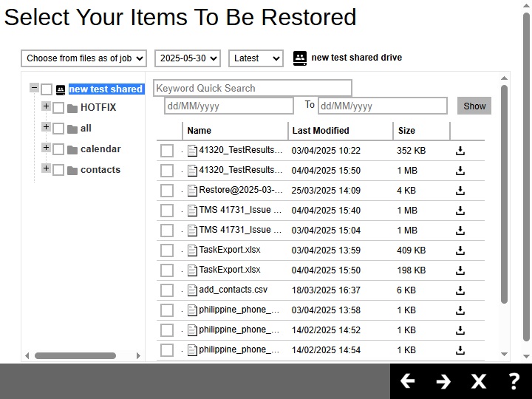Click the start date dd/MM/yyyy field
The image size is (532, 399).
(x=229, y=106)
